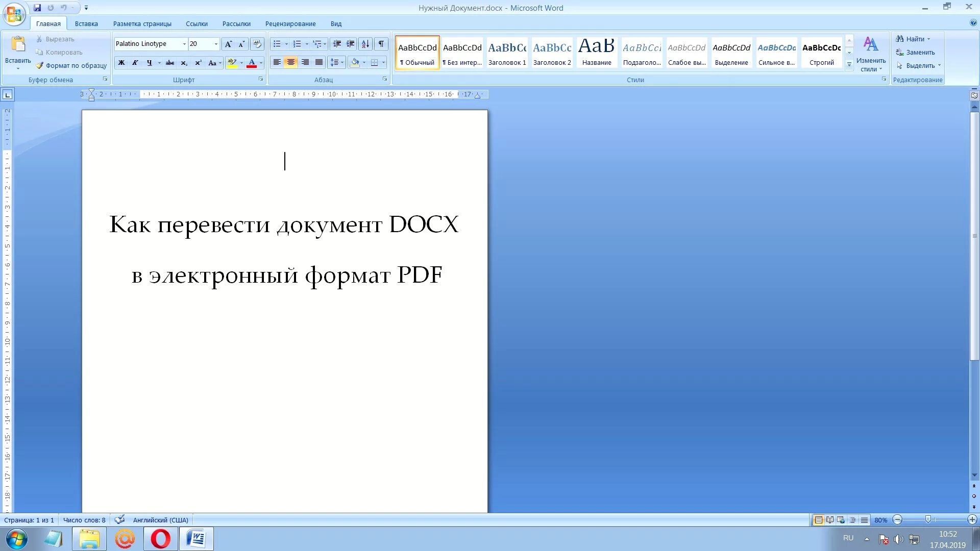The image size is (980, 551).
Task: Toggle italic formatting (К)
Action: click(135, 63)
